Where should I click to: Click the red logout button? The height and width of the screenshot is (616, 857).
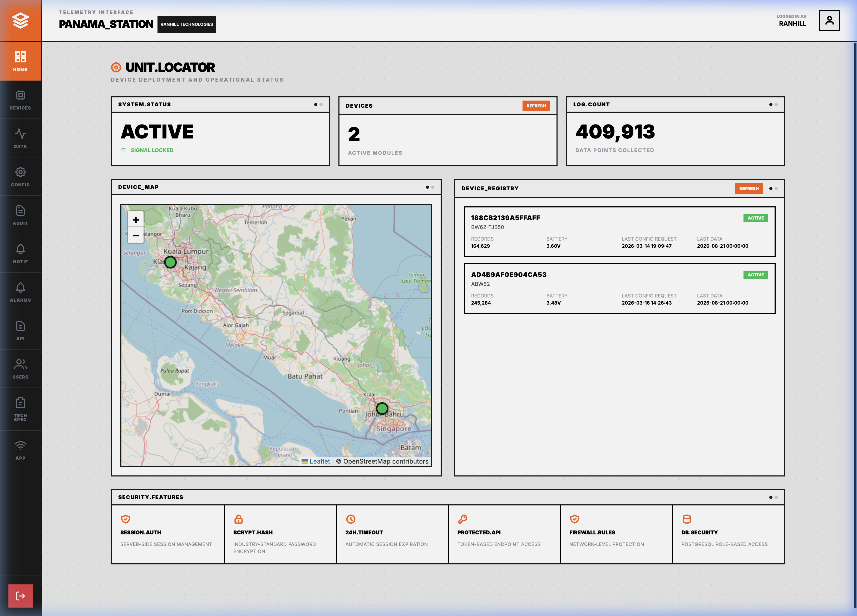(20, 596)
